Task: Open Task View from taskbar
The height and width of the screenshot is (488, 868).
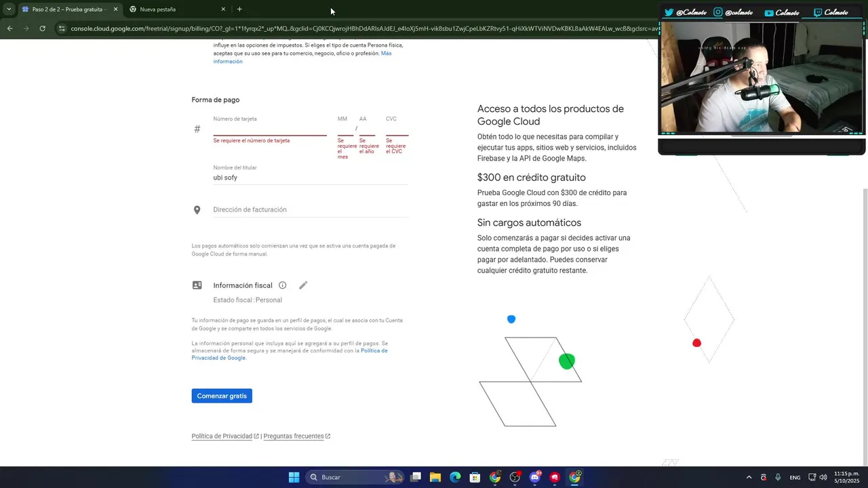Action: [x=416, y=477]
